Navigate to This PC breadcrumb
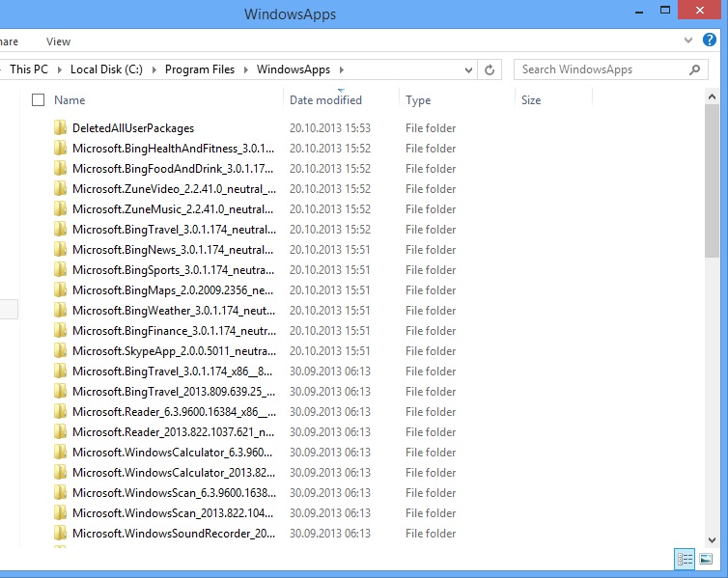The height and width of the screenshot is (578, 728). (x=29, y=69)
